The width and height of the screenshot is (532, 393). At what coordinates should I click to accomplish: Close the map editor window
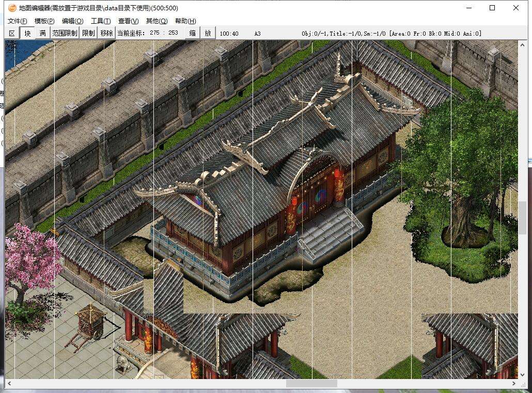(515, 8)
